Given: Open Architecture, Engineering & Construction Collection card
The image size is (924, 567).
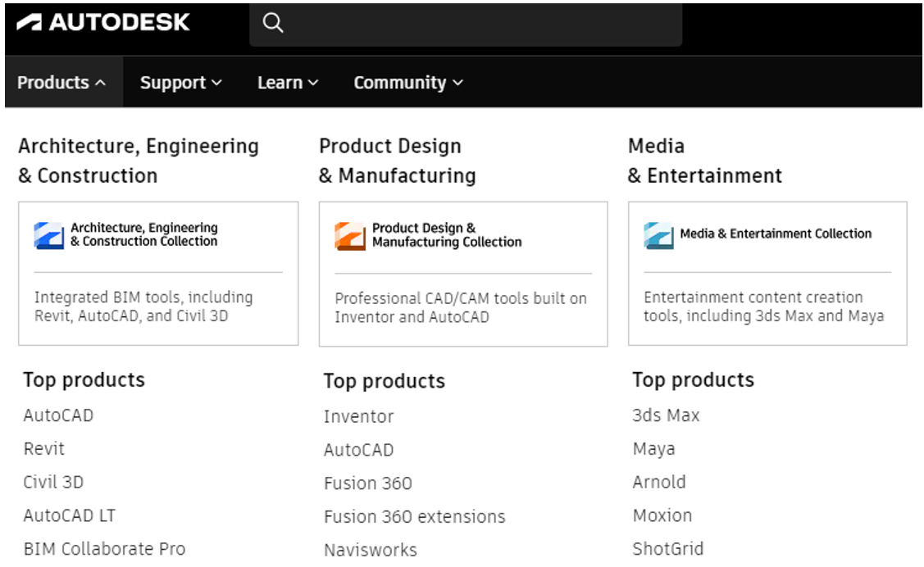Looking at the screenshot, I should [x=158, y=273].
